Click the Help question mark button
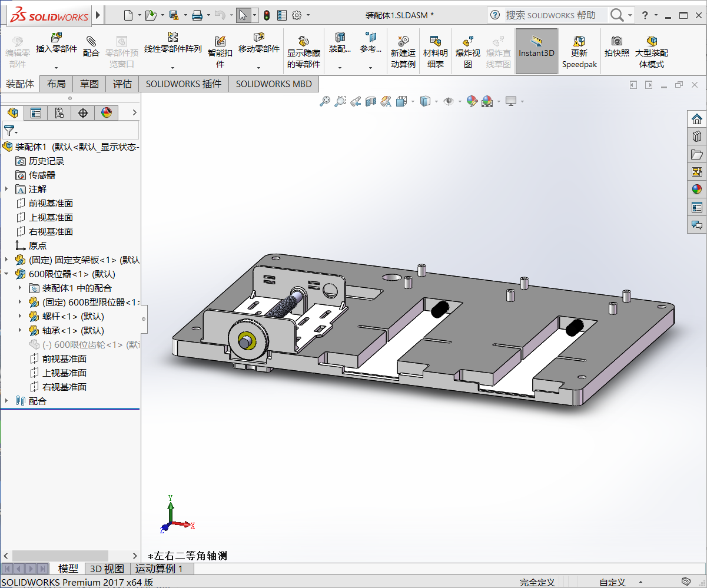The image size is (707, 588). [645, 15]
